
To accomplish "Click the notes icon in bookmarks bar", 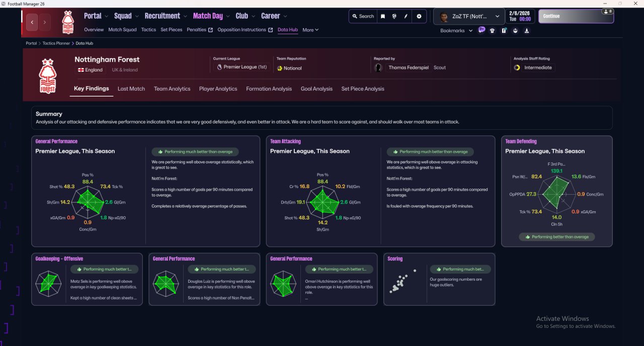I will coord(504,31).
